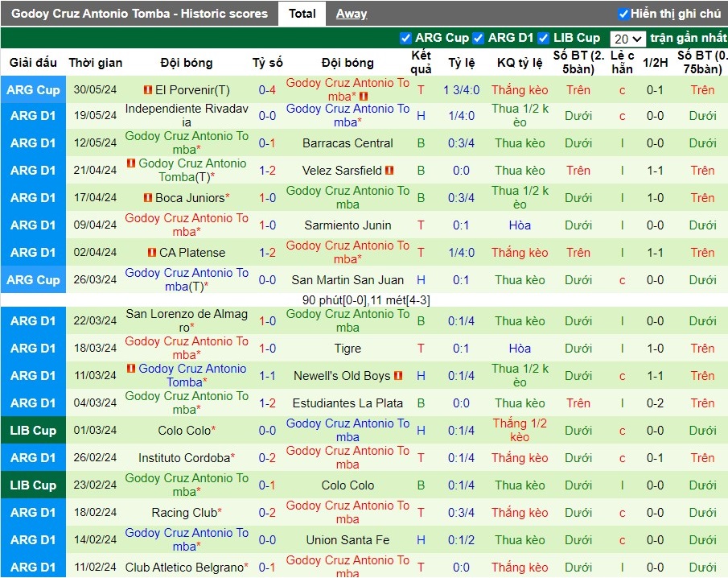Toggle the Hiển thị ghi chú checkbox
The image size is (728, 578).
[623, 14]
